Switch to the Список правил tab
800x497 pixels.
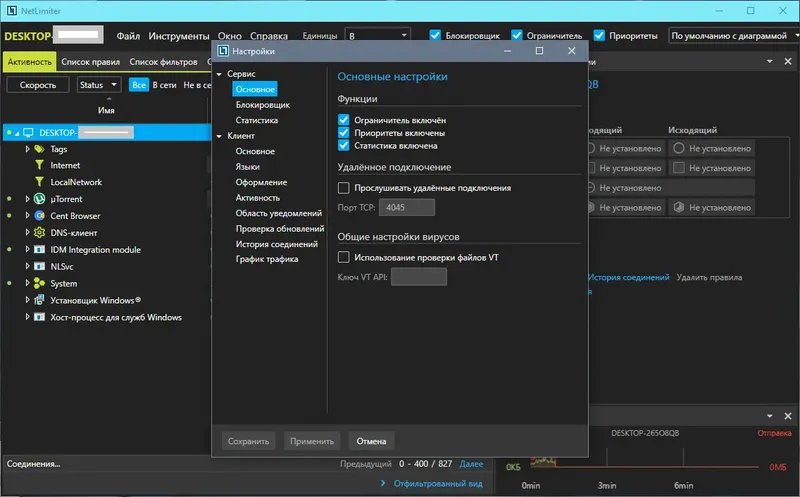[90, 62]
